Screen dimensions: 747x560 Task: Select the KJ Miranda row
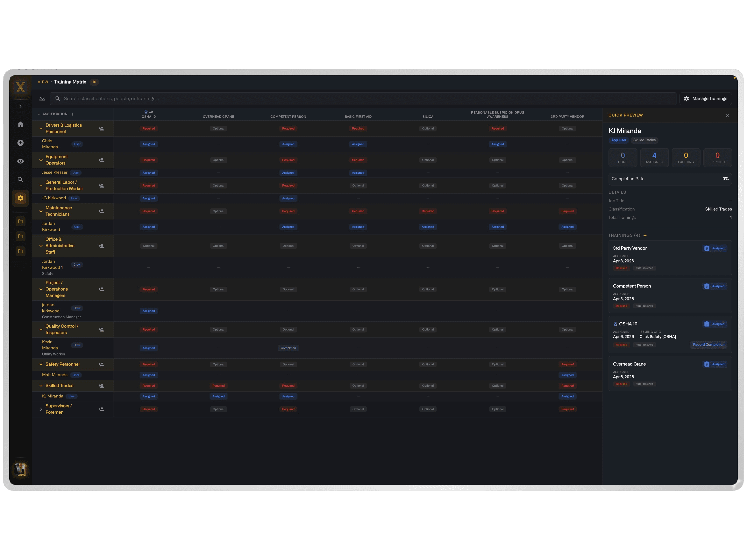(317, 396)
